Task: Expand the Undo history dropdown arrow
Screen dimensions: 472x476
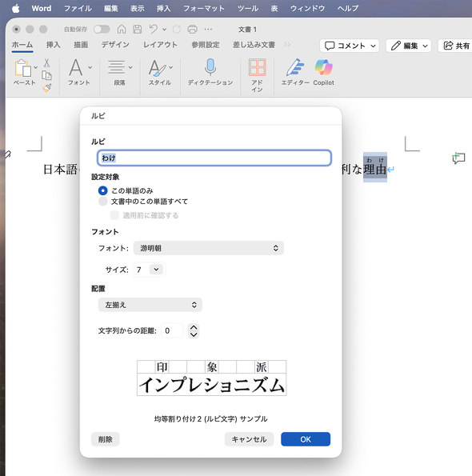Action: (164, 30)
